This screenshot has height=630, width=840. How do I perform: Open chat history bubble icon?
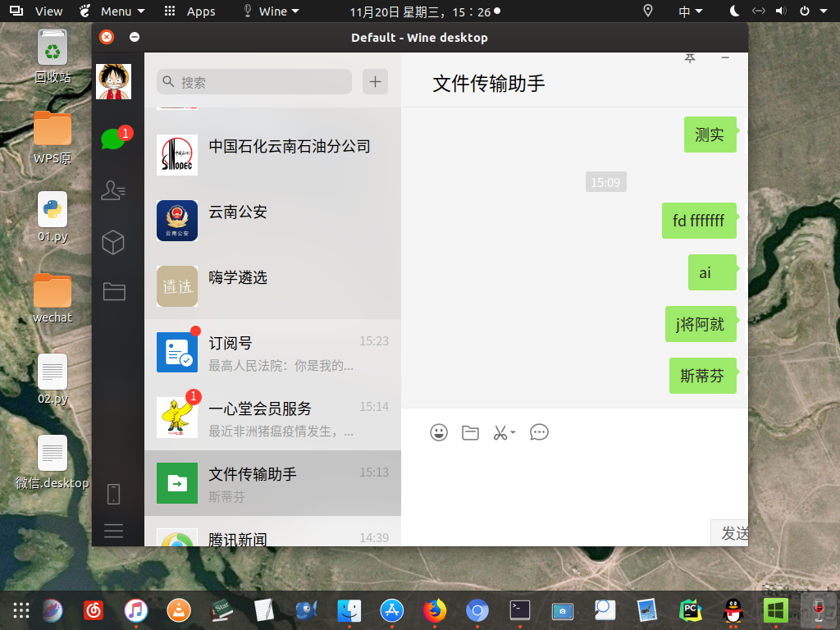click(x=539, y=432)
